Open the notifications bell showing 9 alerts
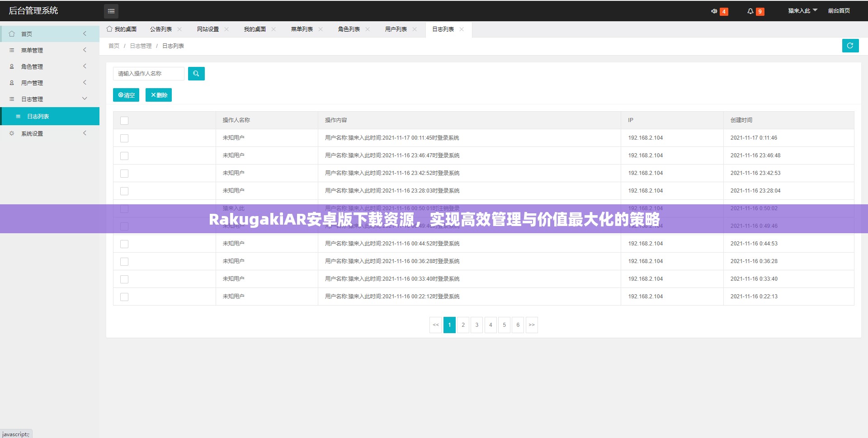The height and width of the screenshot is (438, 868). click(750, 11)
